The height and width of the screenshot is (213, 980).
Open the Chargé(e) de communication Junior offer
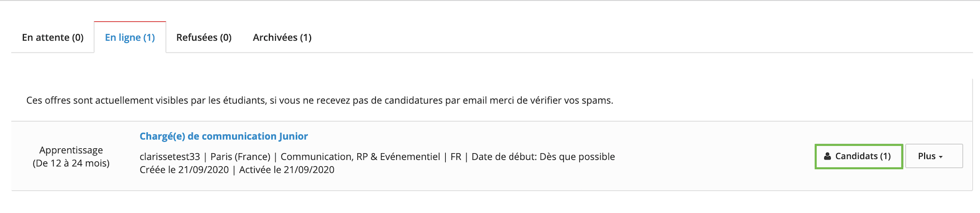point(224,136)
